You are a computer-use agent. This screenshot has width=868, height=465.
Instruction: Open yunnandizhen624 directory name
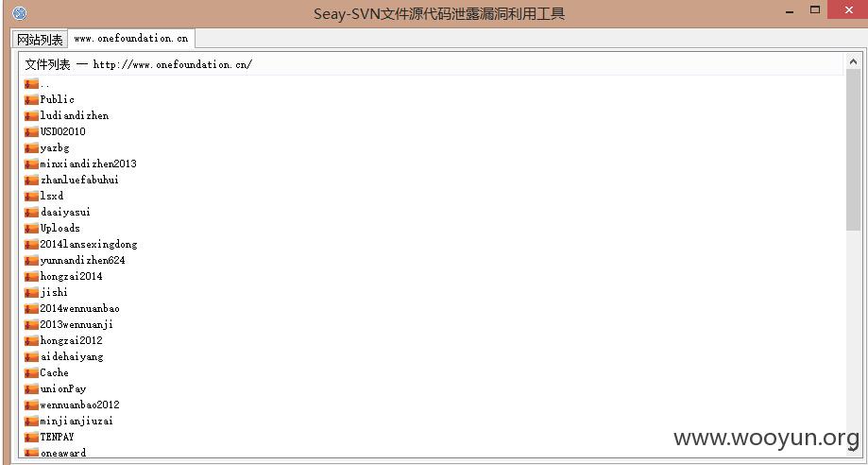[x=82, y=260]
